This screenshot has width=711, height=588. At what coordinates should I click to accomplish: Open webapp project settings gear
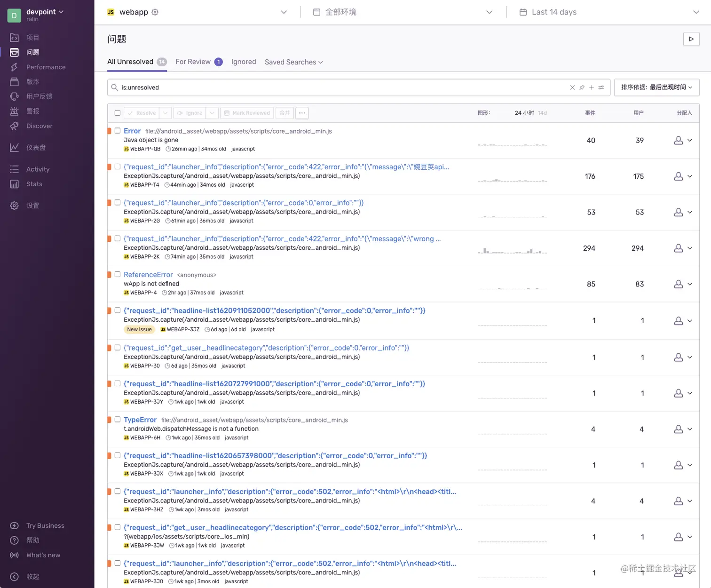point(155,12)
